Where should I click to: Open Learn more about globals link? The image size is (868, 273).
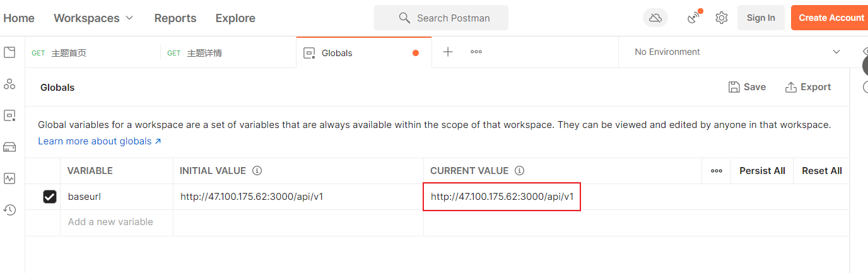[x=100, y=141]
